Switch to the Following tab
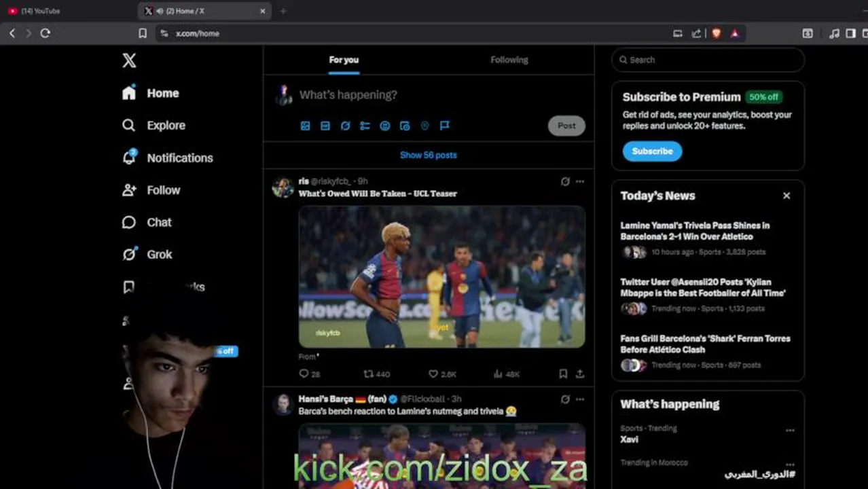Viewport: 868px width, 489px height. tap(509, 60)
